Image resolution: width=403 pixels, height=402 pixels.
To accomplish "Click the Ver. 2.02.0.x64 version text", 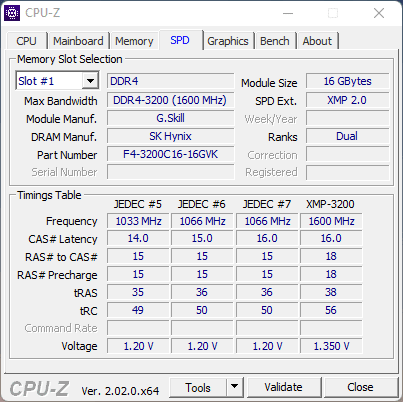I will tap(120, 391).
